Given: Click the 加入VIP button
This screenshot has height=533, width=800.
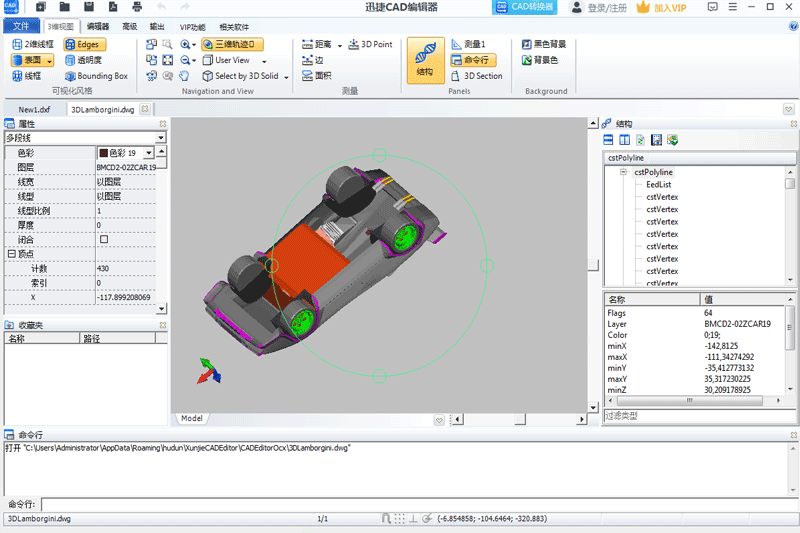Looking at the screenshot, I should 662,8.
